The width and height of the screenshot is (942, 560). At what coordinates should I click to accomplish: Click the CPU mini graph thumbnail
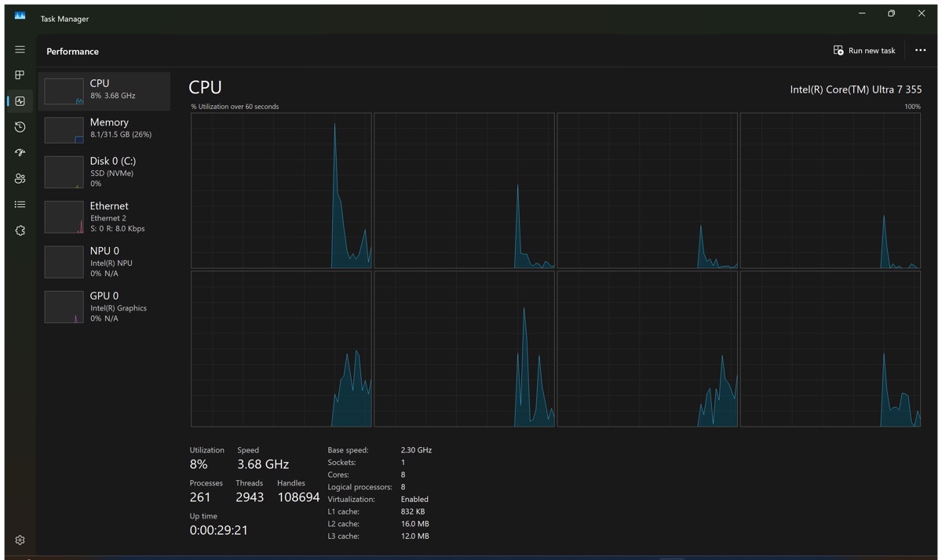coord(64,91)
